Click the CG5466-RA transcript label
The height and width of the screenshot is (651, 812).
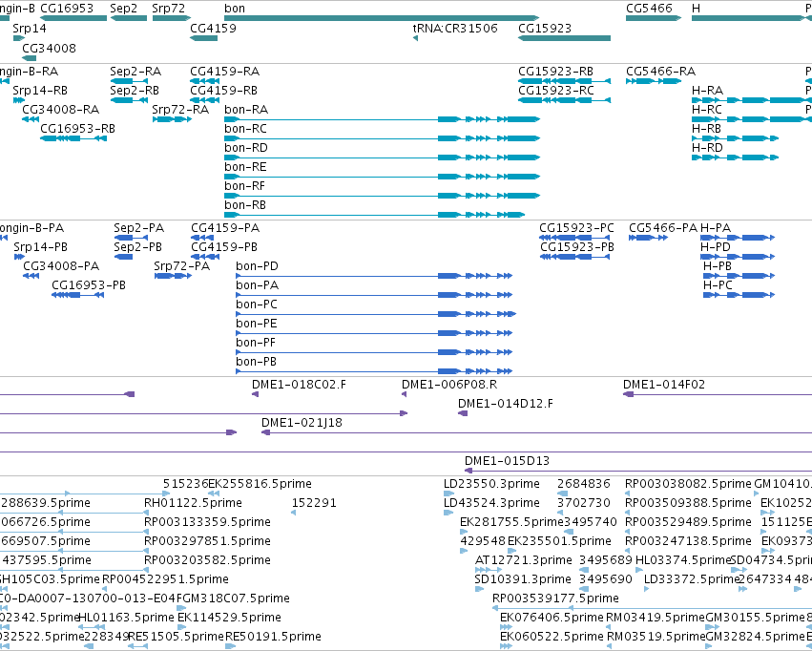[x=661, y=71]
